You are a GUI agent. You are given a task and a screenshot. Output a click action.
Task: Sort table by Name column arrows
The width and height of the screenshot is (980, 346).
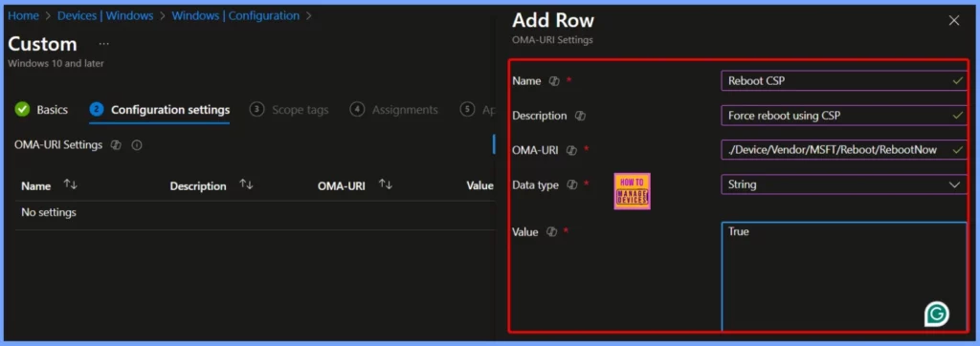coord(70,184)
